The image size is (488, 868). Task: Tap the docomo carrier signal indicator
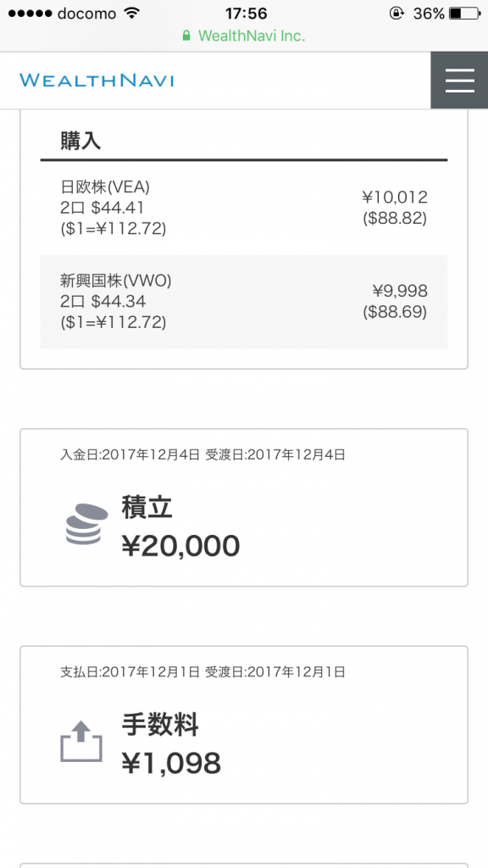click(63, 14)
